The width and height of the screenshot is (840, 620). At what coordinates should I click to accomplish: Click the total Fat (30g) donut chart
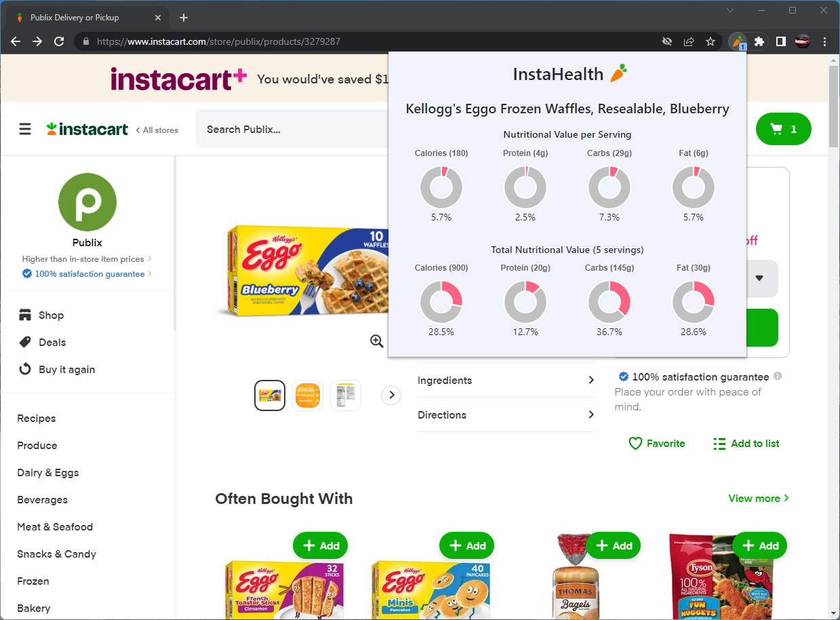(694, 303)
